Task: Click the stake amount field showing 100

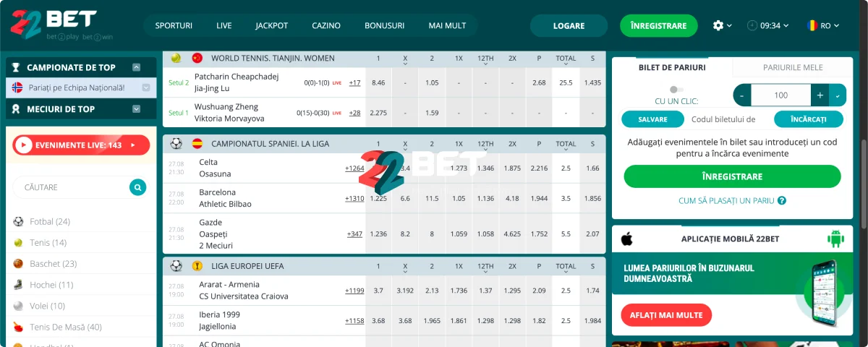Action: [780, 95]
